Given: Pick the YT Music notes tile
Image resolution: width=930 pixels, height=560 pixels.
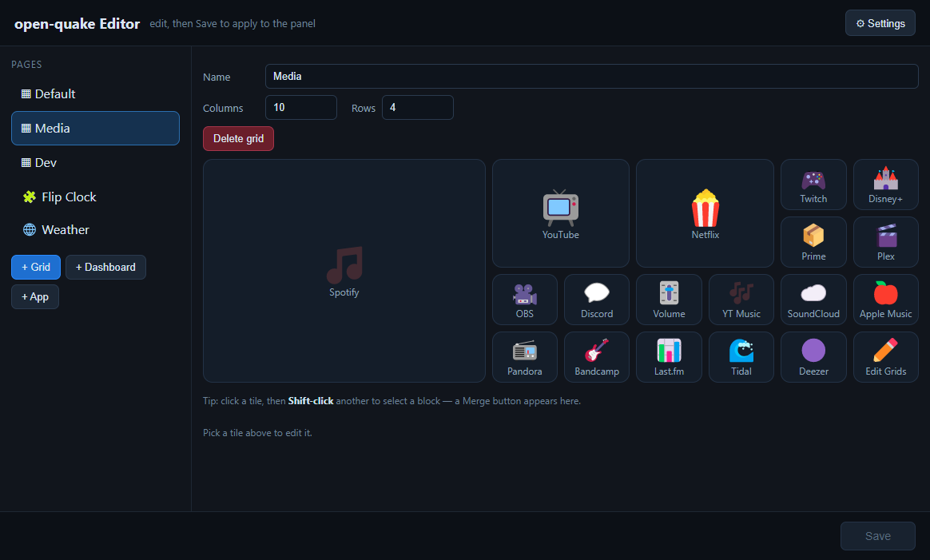Looking at the screenshot, I should tap(741, 300).
